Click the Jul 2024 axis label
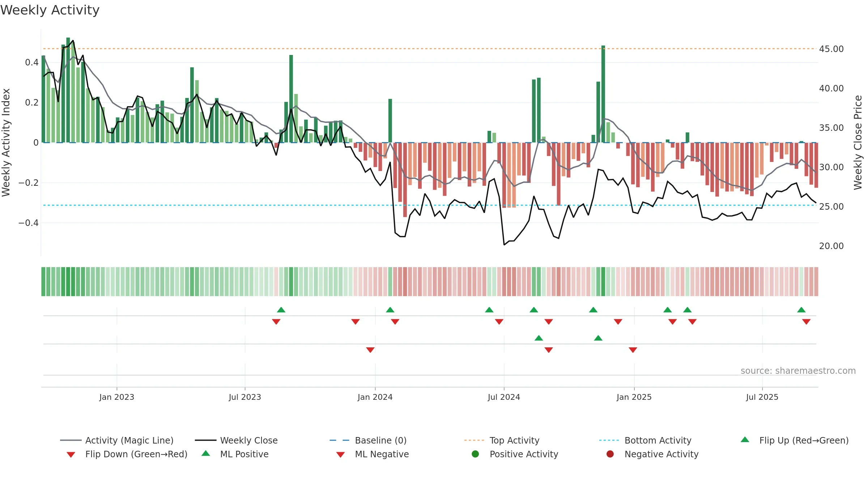 [x=504, y=397]
